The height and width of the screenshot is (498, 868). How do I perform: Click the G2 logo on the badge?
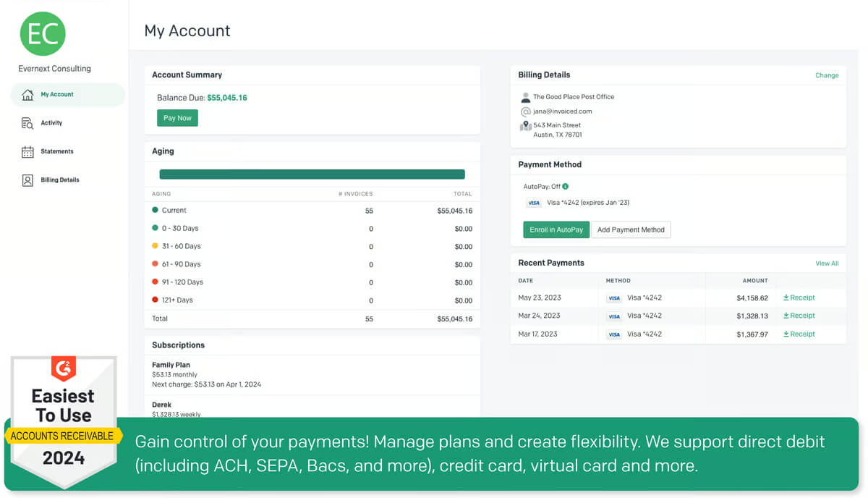click(64, 369)
